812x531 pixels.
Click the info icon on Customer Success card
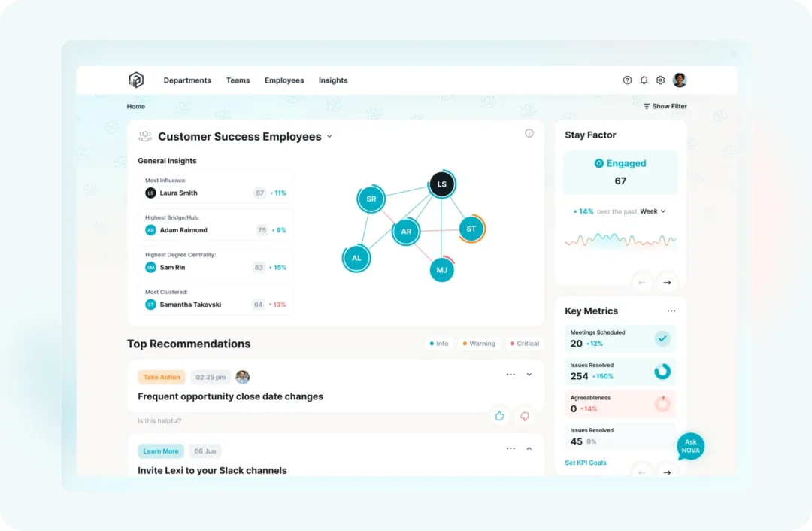(529, 133)
